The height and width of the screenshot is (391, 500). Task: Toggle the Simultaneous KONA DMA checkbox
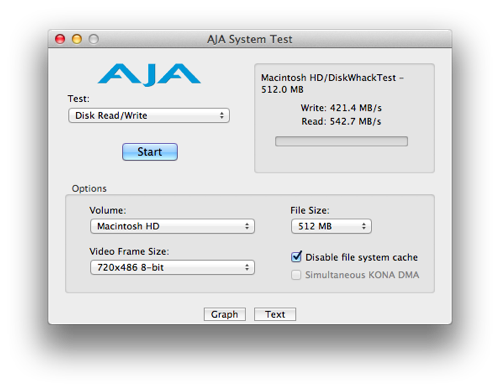pos(296,275)
